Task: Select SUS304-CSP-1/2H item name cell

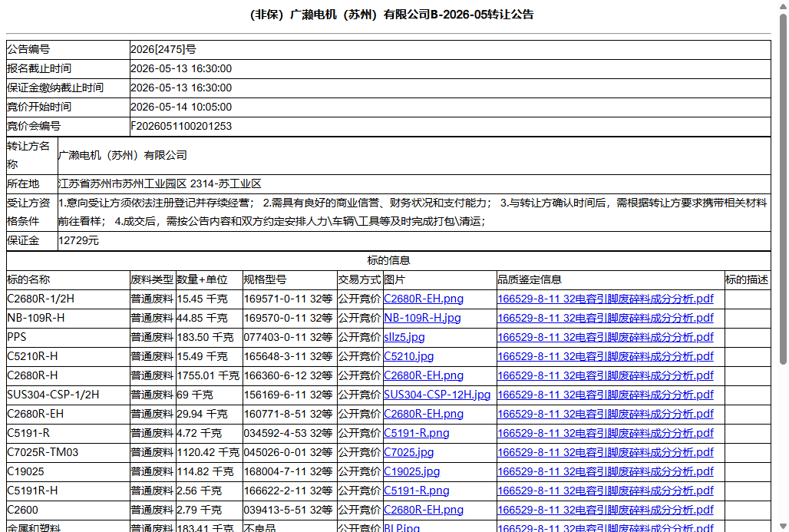Action: pyautogui.click(x=68, y=395)
